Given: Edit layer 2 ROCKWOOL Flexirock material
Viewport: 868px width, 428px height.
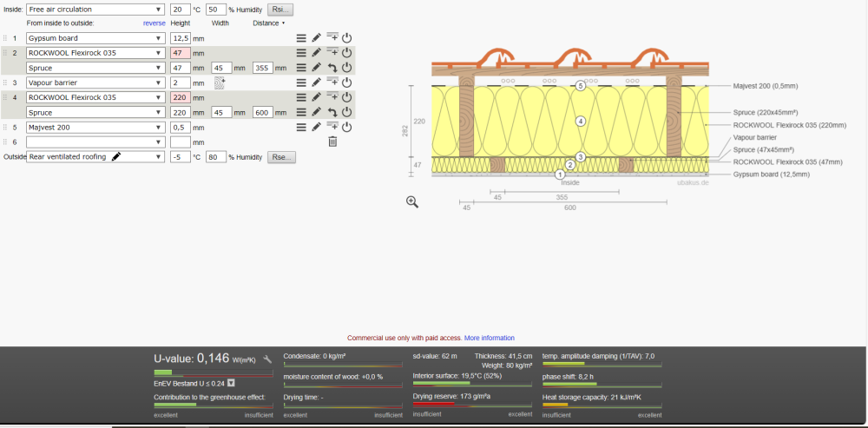Looking at the screenshot, I should coord(316,53).
